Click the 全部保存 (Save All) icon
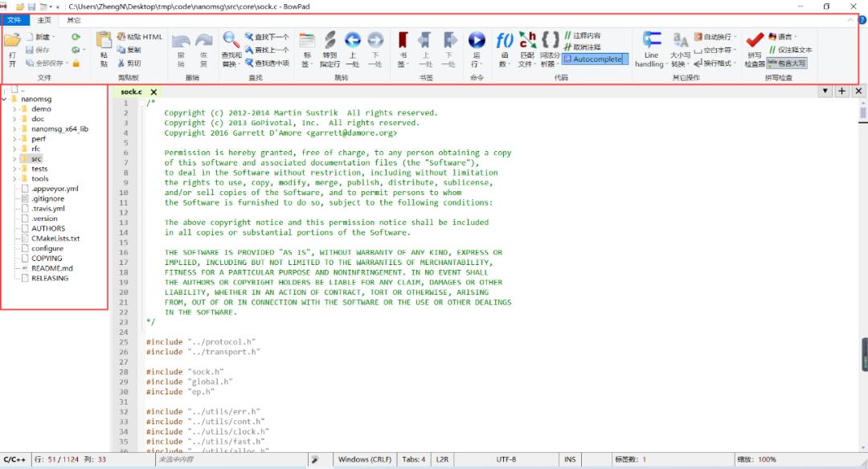The image size is (868, 469). pos(30,63)
